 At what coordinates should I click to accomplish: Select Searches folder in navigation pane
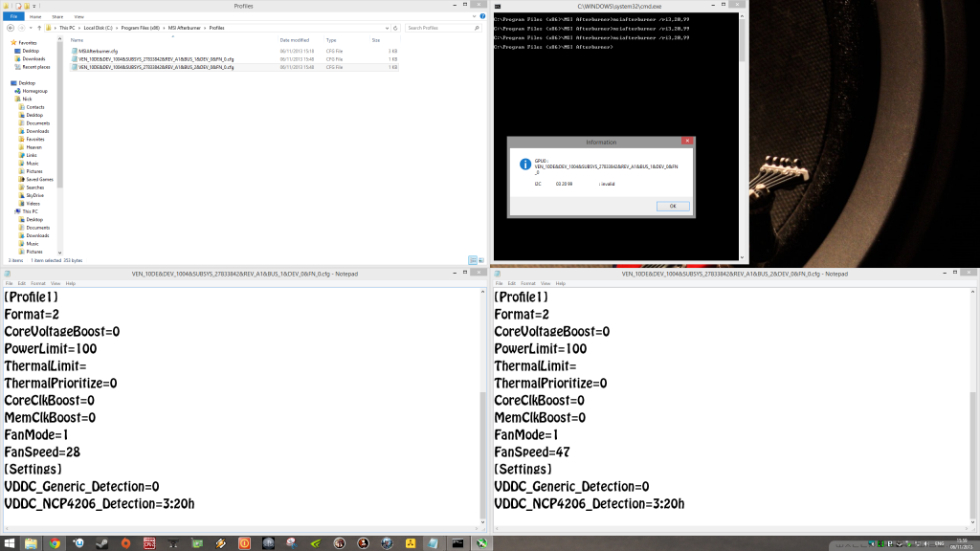tap(35, 187)
